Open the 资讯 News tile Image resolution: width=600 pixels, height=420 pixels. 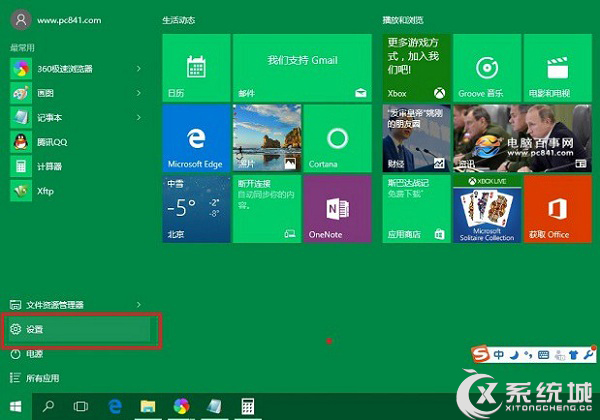522,138
